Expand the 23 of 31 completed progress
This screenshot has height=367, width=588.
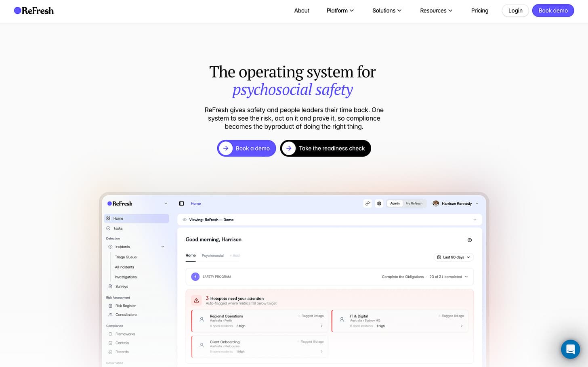pos(448,277)
